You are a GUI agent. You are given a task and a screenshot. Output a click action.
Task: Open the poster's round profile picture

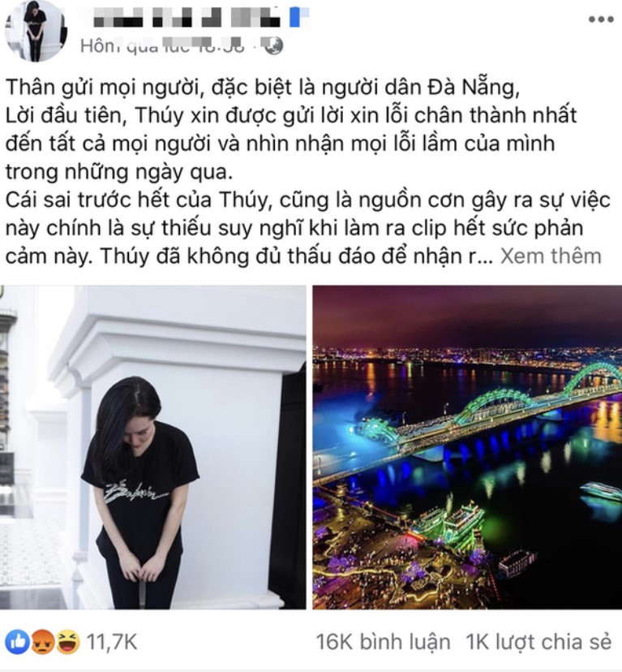click(36, 31)
